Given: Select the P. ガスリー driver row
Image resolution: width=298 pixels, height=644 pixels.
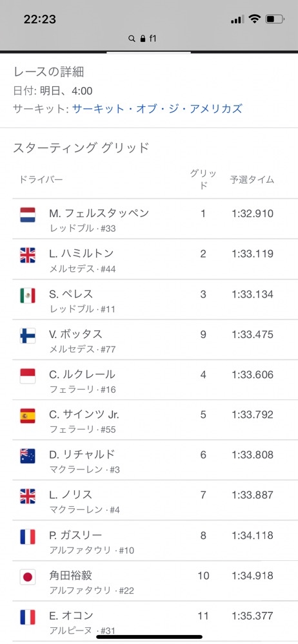Looking at the screenshot, I should (149, 541).
